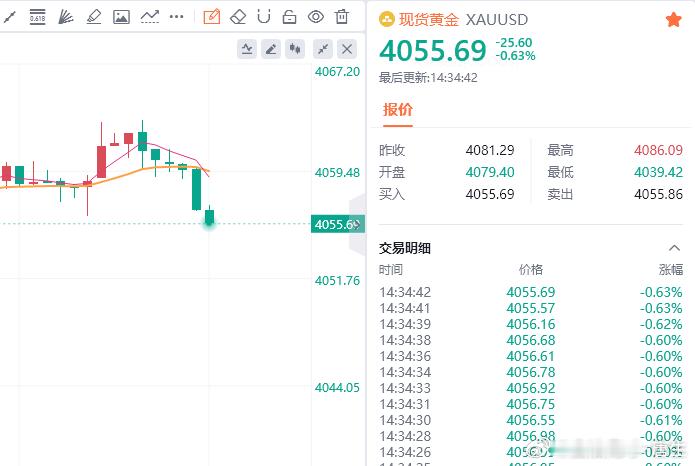The height and width of the screenshot is (466, 695).
Task: Switch to the 报价 tab
Action: click(398, 110)
